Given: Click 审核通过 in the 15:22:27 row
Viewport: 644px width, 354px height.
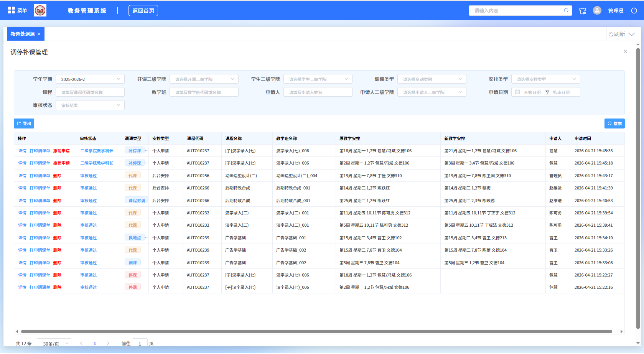Looking at the screenshot, I should (x=89, y=275).
